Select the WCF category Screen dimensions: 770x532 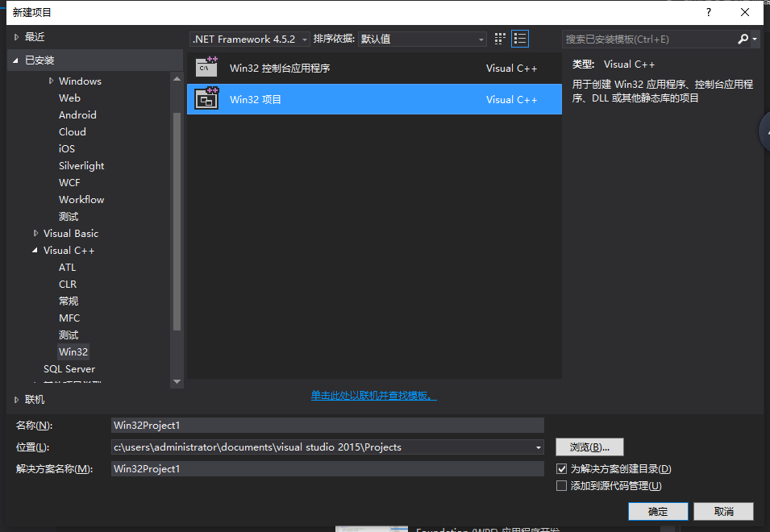(69, 182)
